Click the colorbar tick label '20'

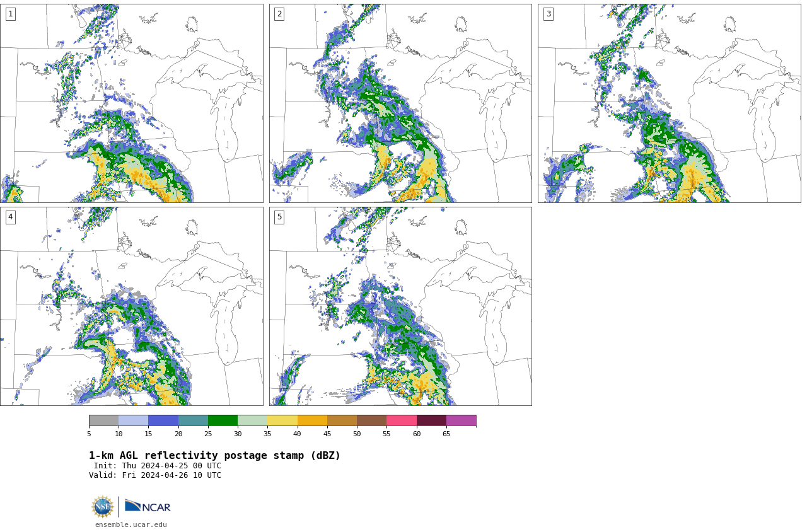tap(178, 434)
